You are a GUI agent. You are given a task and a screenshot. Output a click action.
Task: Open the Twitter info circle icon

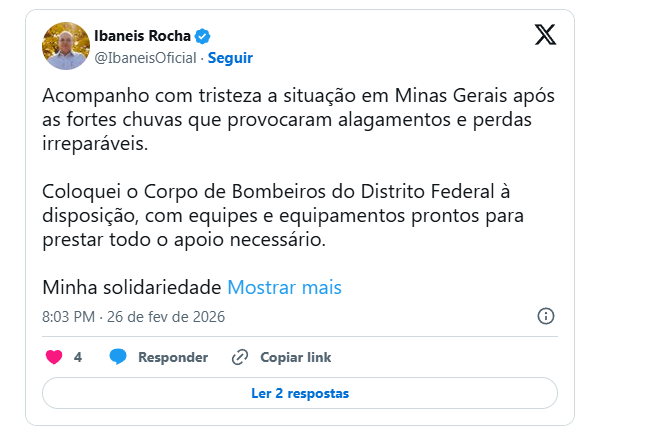coord(546,316)
